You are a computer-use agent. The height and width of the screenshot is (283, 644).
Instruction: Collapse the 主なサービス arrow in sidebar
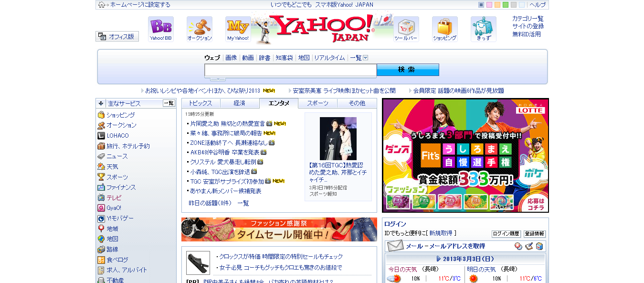coord(101,103)
